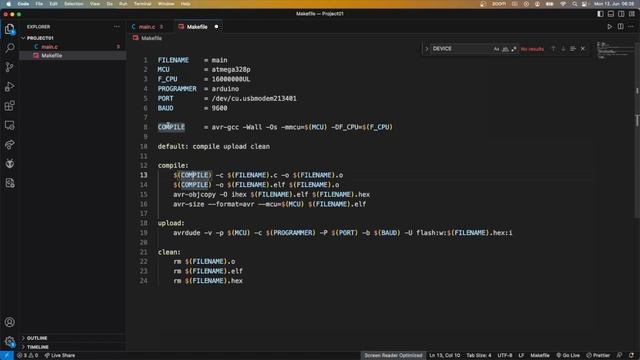The width and height of the screenshot is (640, 360).
Task: Expand Replace mode chevron in find widget
Action: (x=427, y=49)
